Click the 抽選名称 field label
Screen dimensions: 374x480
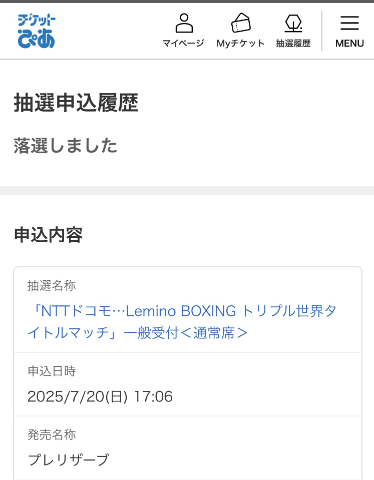pos(52,286)
